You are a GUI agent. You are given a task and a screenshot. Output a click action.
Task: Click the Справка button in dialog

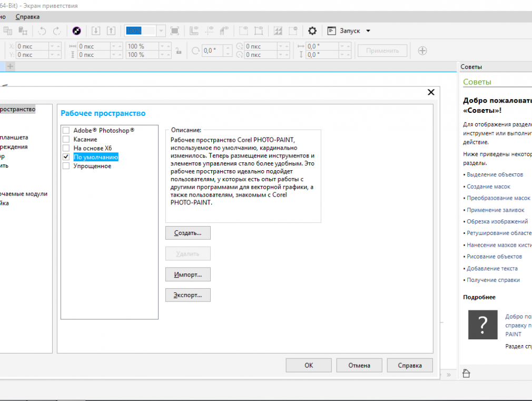(410, 365)
